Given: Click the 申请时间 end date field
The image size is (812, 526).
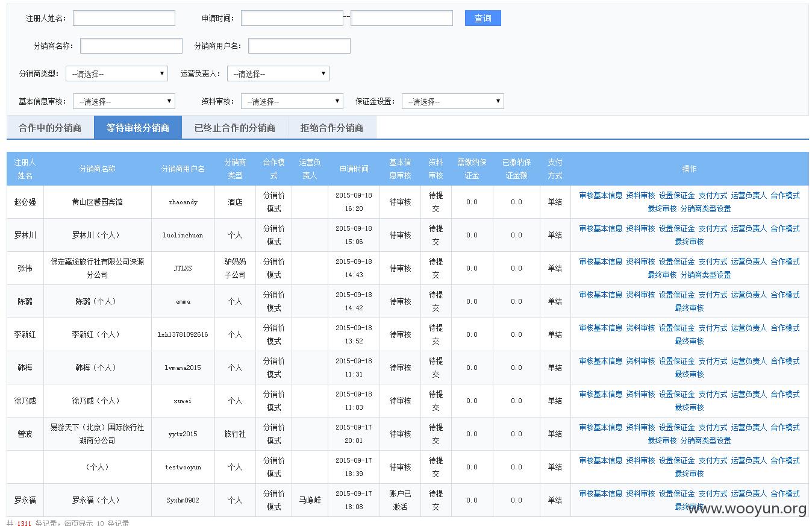Looking at the screenshot, I should [x=402, y=18].
